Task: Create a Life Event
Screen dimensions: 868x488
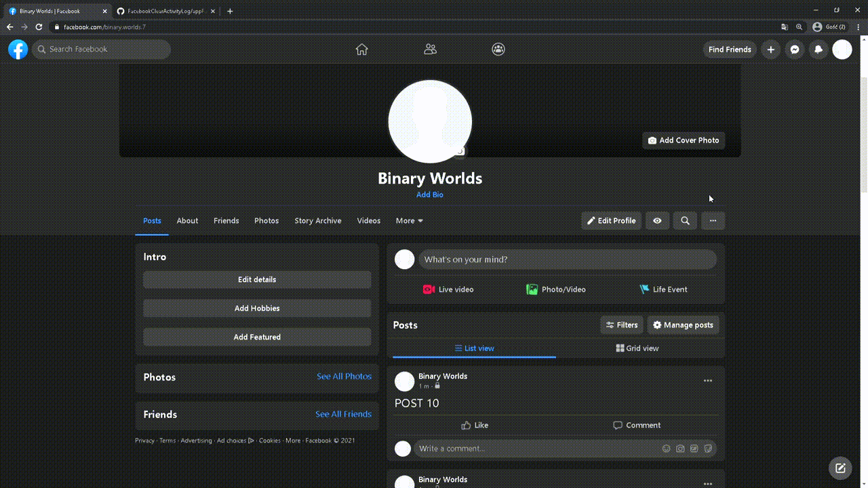Action: click(x=663, y=289)
